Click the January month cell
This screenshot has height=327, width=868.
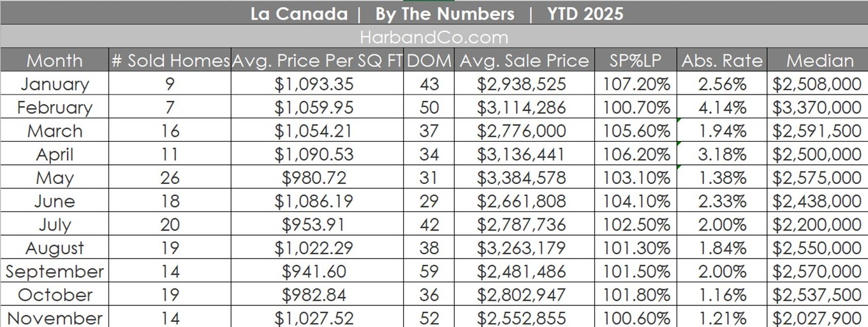[x=54, y=84]
